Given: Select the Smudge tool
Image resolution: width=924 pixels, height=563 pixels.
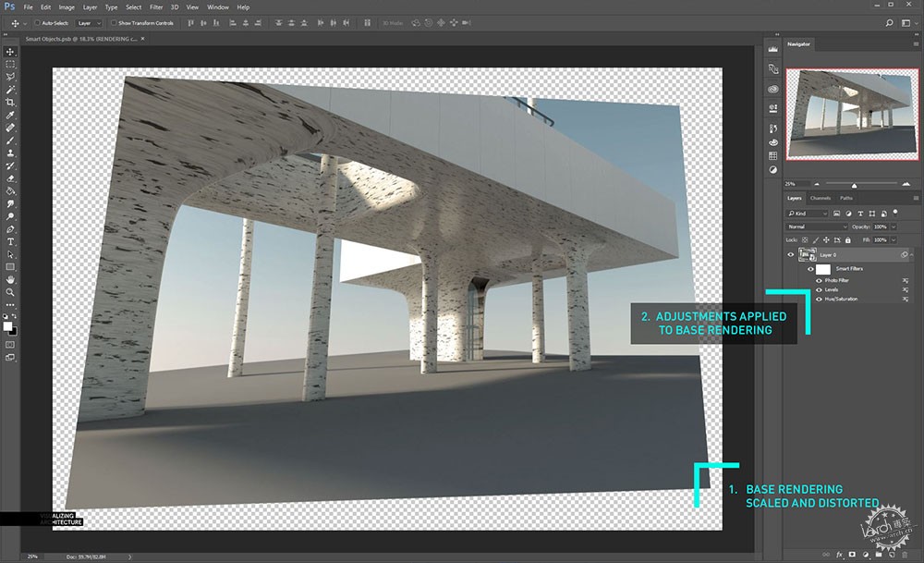Looking at the screenshot, I should coord(10,204).
